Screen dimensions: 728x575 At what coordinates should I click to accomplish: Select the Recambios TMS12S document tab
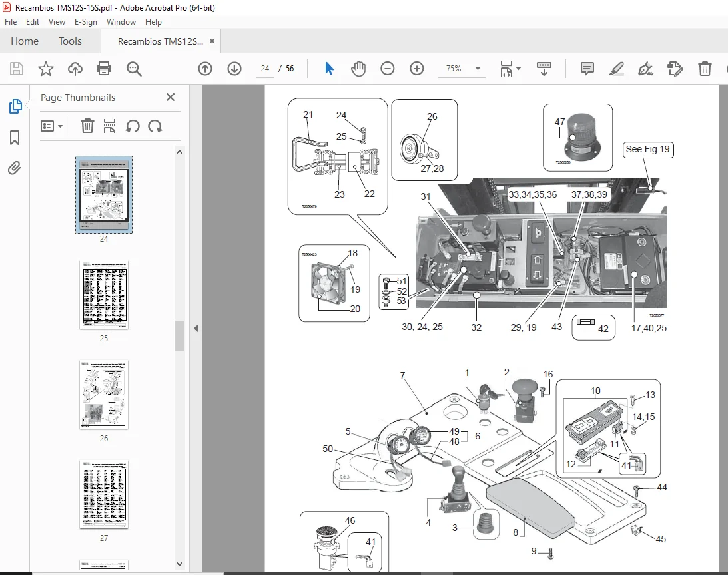[x=160, y=41]
